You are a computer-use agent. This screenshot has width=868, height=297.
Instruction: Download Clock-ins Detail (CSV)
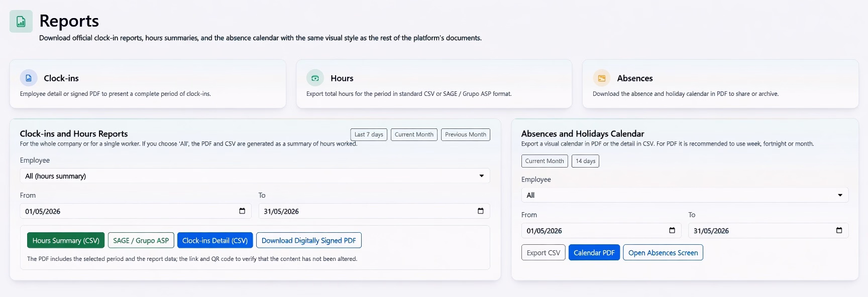(215, 241)
